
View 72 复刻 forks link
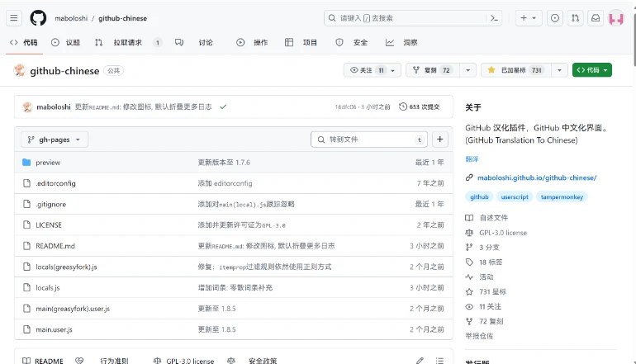(484, 321)
